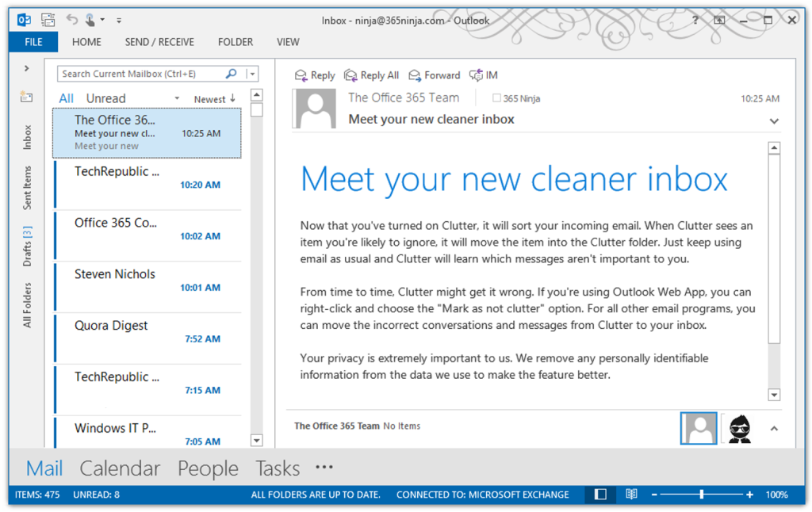The height and width of the screenshot is (512, 812).
Task: Toggle Reading view in the status bar
Action: pyautogui.click(x=631, y=494)
